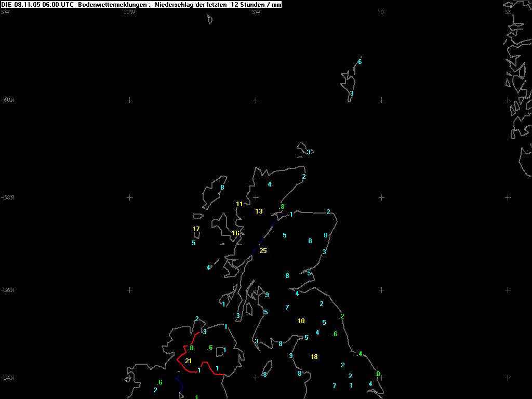Select the yellow 13 station reading
Screen dimensions: 532x399
(x=259, y=211)
